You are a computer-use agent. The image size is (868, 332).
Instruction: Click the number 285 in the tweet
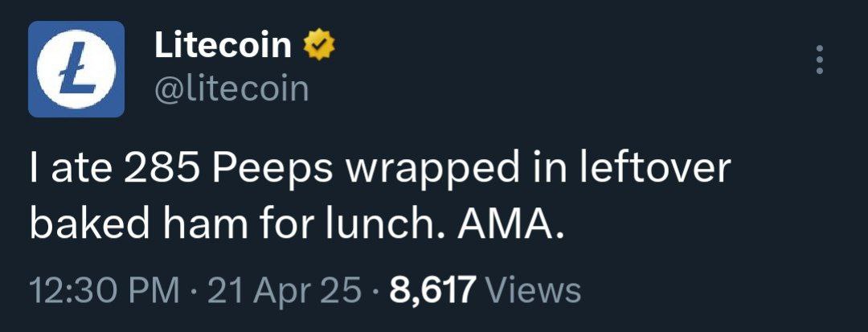161,168
